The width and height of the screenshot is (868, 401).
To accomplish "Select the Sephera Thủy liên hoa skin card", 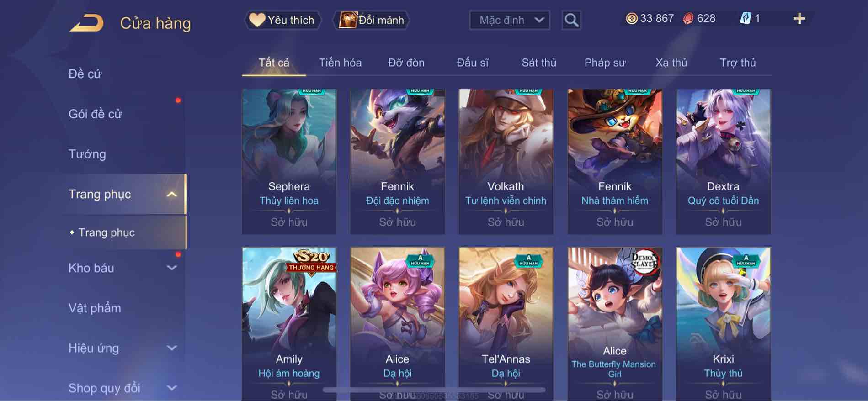I will [289, 161].
